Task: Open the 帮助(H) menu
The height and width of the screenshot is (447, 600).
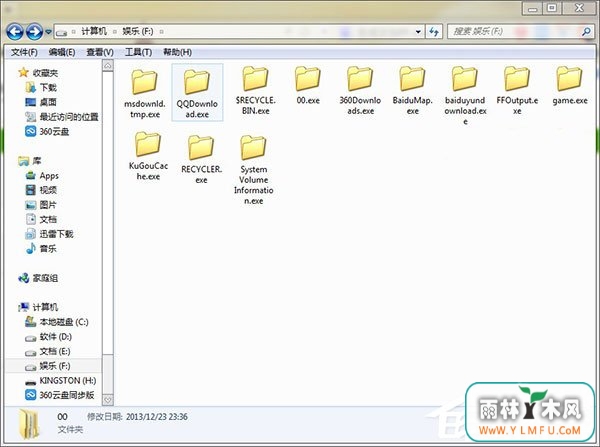Action: pyautogui.click(x=177, y=52)
